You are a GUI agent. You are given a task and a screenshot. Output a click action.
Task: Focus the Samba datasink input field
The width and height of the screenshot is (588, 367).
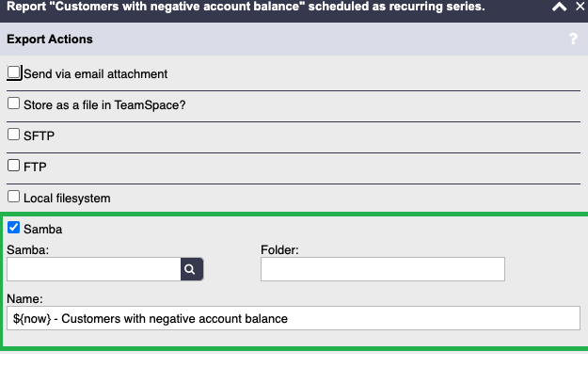(94, 269)
